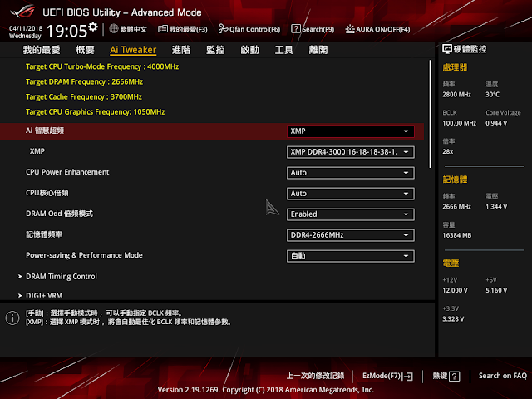Click the 19:05 clock time
The height and width of the screenshot is (399, 532).
pos(66,31)
